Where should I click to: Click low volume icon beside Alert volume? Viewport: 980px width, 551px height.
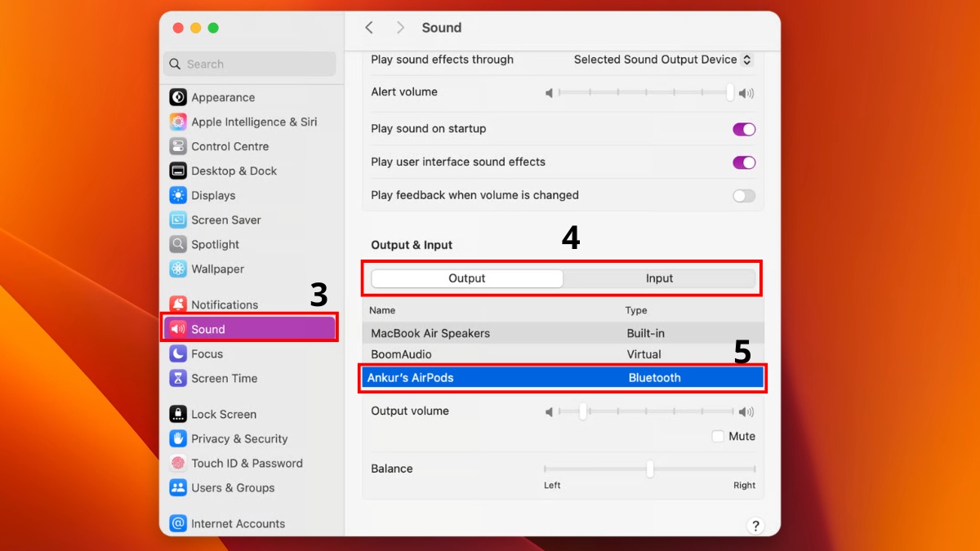(x=550, y=93)
